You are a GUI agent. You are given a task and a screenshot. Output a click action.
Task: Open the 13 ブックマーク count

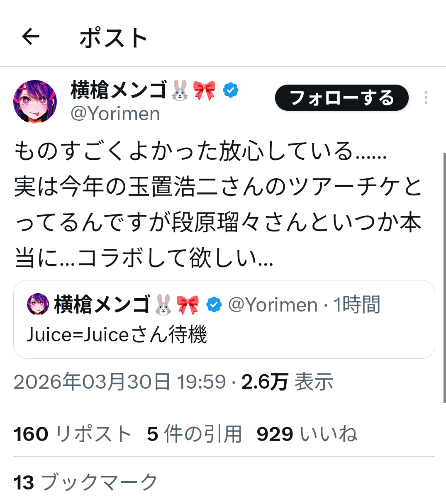pyautogui.click(x=86, y=482)
